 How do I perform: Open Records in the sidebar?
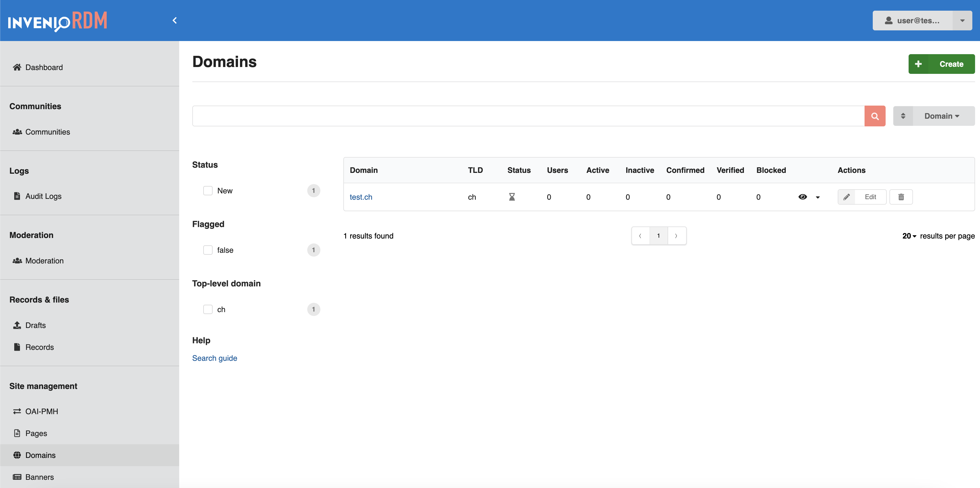tap(40, 347)
